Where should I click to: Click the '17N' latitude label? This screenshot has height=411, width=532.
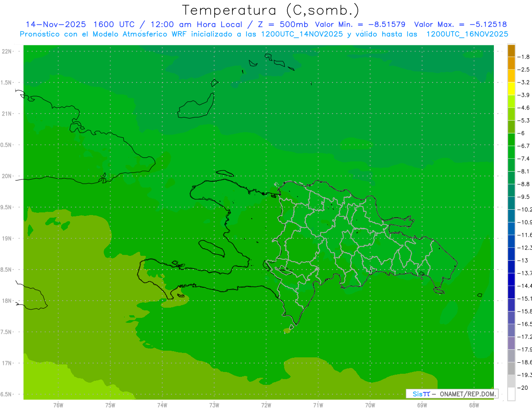click(x=7, y=363)
